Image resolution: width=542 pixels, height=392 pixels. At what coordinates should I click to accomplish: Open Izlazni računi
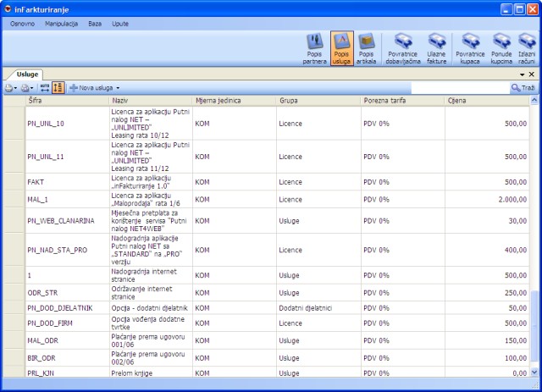tap(527, 48)
